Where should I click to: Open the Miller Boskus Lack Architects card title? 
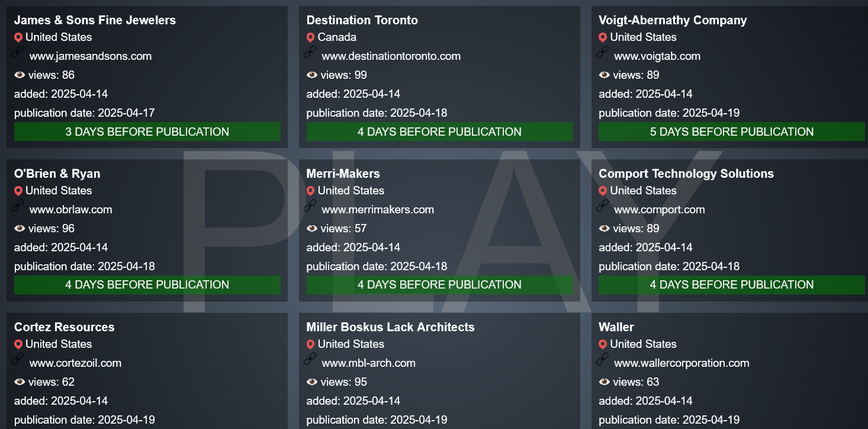[x=391, y=327]
